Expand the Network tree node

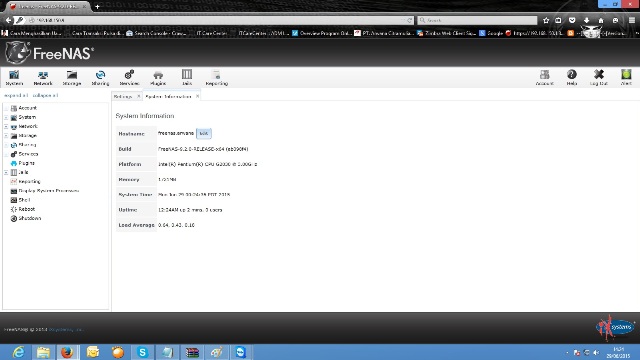point(6,127)
